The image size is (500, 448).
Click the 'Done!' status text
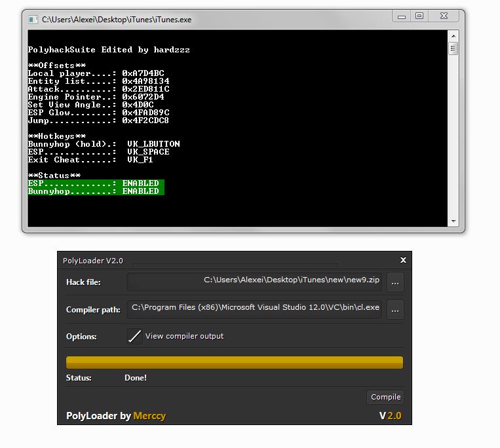[x=136, y=378]
